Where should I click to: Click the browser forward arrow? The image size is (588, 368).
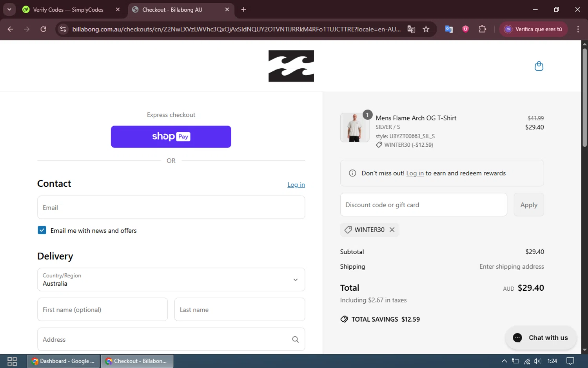click(27, 29)
